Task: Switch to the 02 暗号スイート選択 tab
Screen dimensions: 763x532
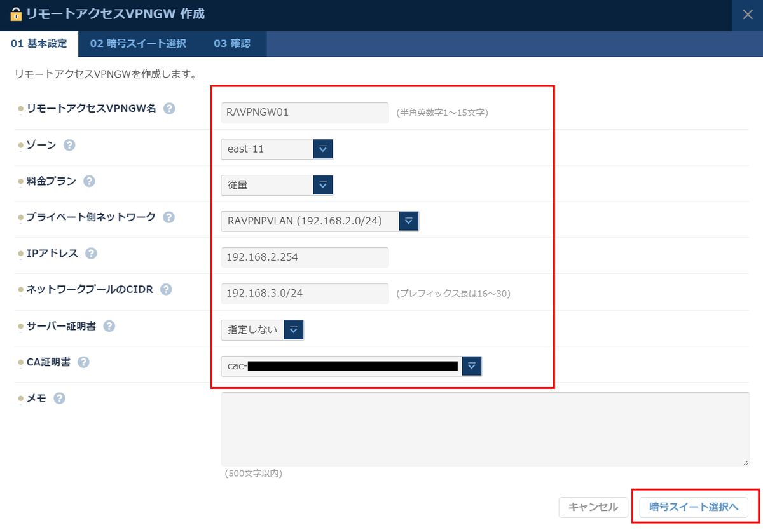Action: [138, 44]
